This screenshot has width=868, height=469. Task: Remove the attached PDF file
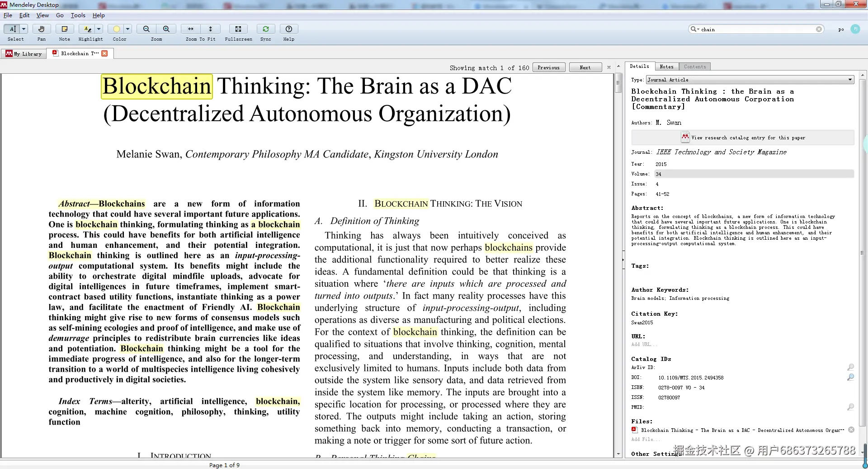[x=851, y=430]
